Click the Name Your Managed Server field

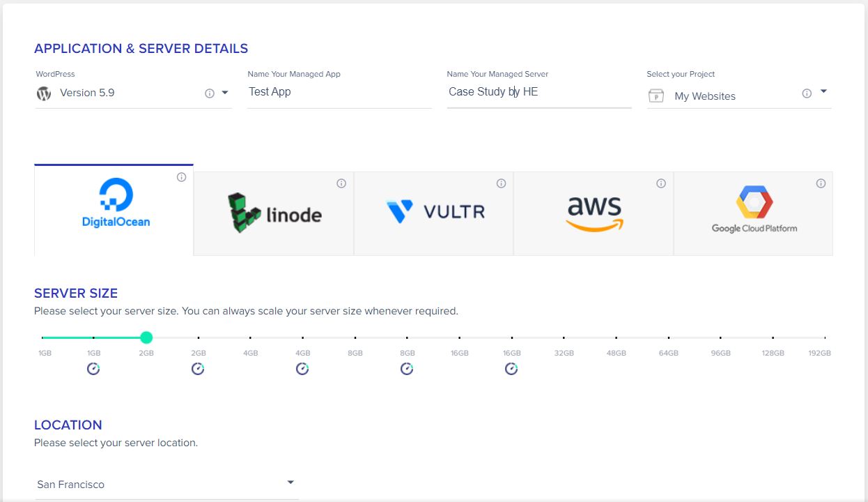point(539,92)
